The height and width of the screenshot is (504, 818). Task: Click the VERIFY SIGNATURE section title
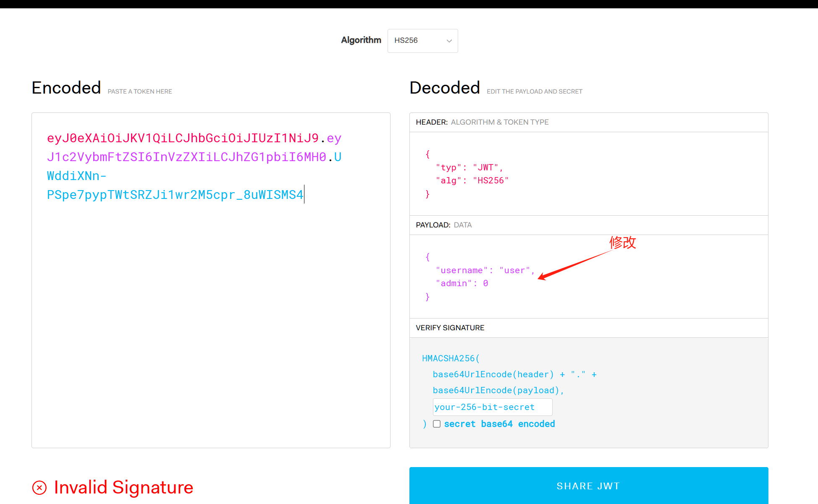click(450, 328)
